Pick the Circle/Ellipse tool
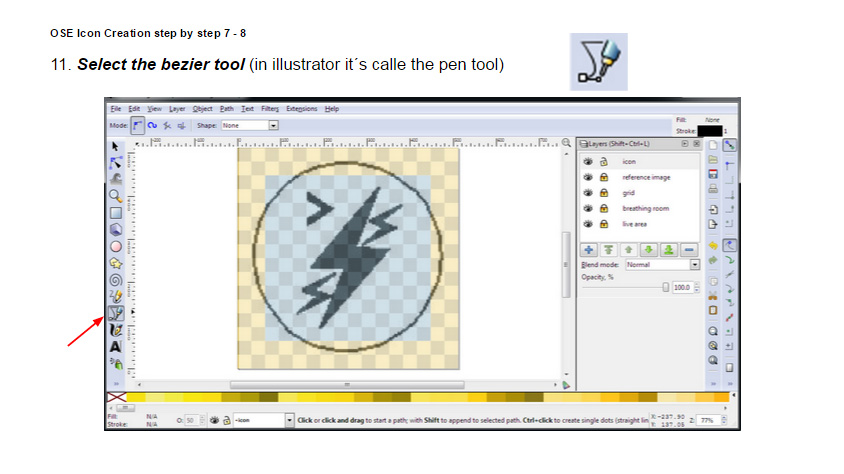 coord(115,245)
